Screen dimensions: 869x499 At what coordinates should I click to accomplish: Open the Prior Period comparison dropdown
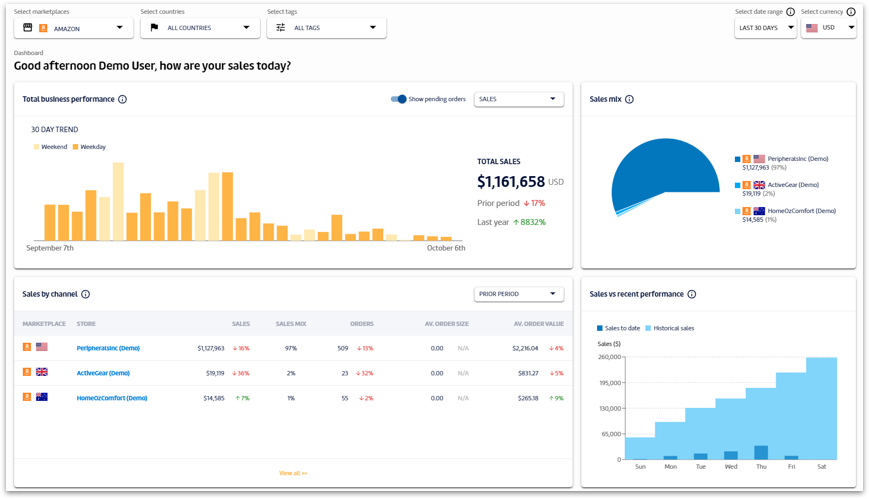pos(519,294)
